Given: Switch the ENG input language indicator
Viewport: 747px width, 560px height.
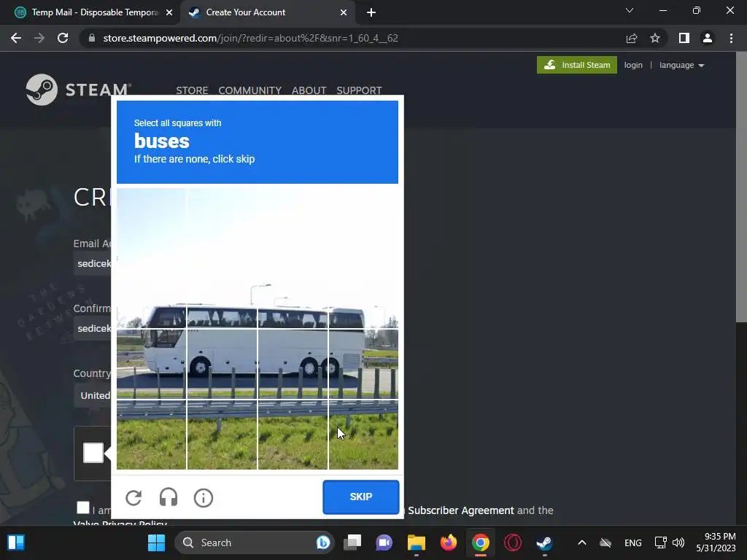Looking at the screenshot, I should (x=632, y=542).
